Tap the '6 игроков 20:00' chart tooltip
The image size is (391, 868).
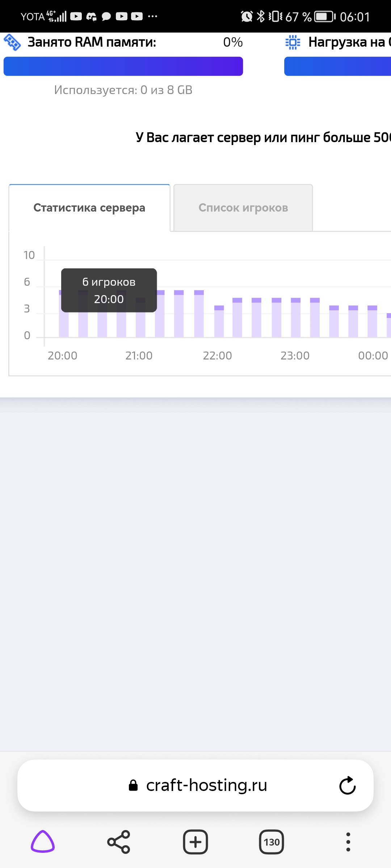[109, 290]
